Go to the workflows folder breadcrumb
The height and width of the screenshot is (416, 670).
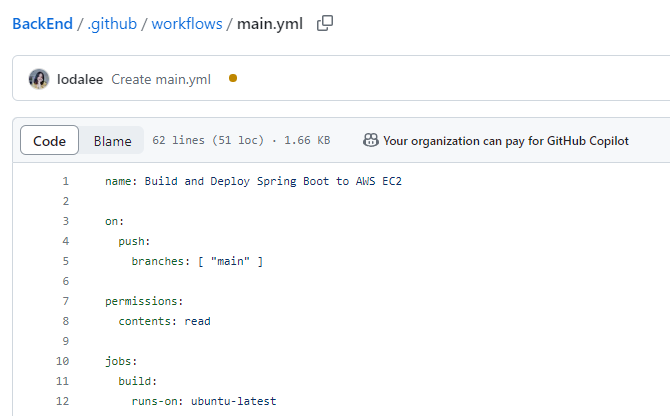pos(187,23)
